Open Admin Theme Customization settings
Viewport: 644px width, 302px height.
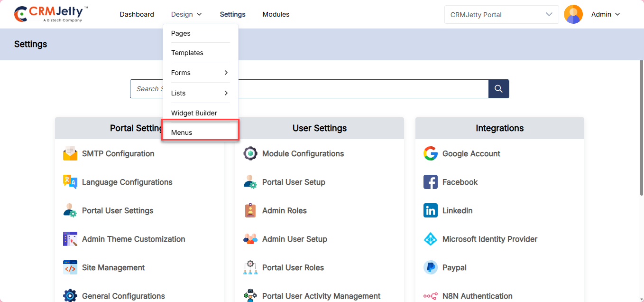133,239
